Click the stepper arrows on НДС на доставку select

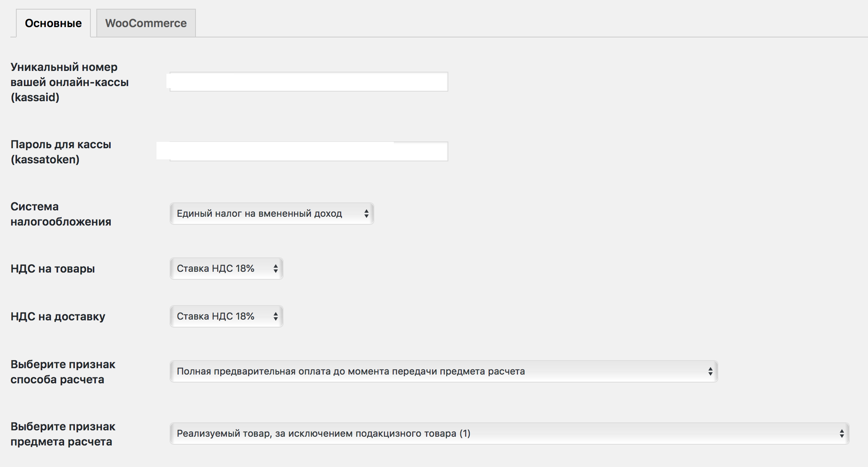click(276, 316)
